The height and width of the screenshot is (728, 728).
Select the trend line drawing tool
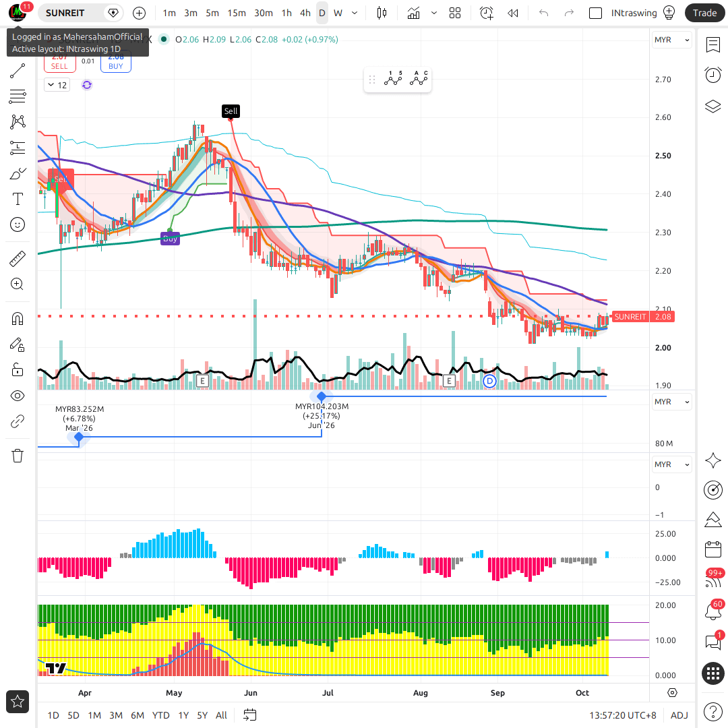tap(17, 71)
